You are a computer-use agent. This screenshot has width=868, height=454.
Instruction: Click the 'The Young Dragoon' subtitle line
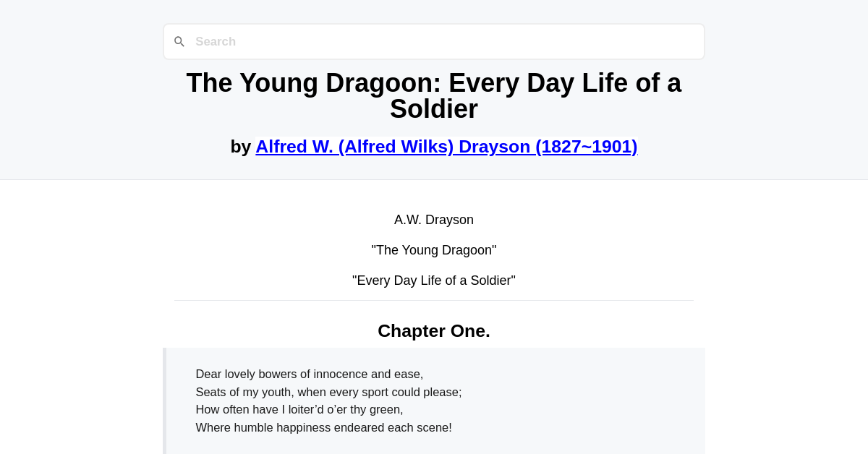pos(433,250)
